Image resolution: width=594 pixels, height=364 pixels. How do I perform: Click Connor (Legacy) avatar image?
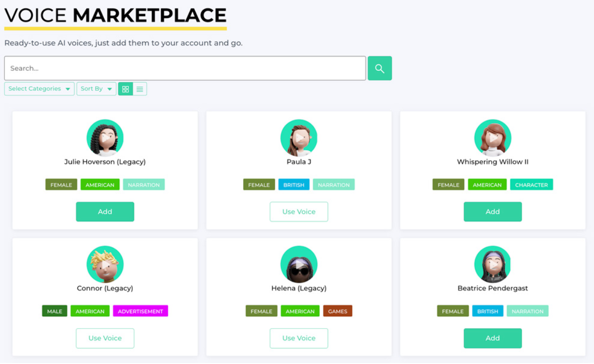pyautogui.click(x=105, y=264)
